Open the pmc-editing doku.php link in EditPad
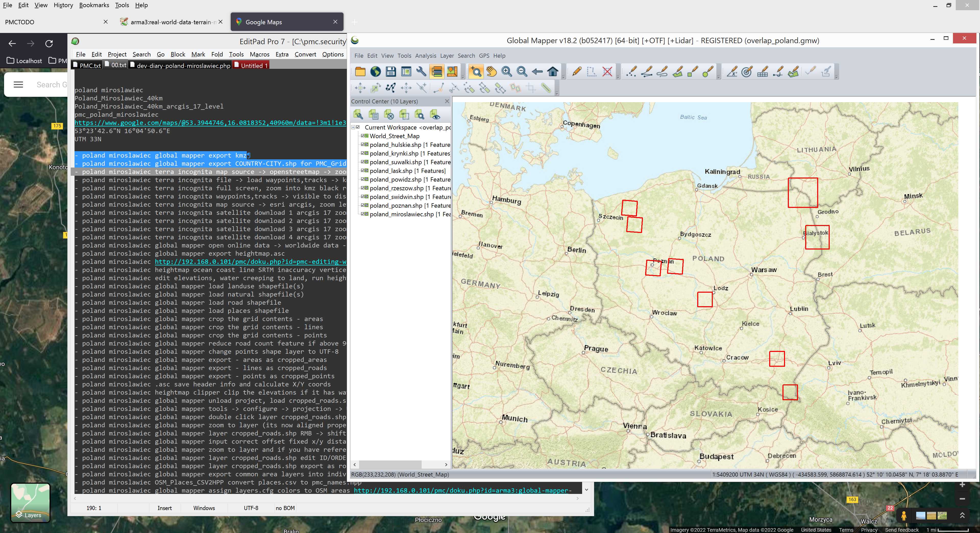Screen dimensions: 980x533 pos(251,262)
